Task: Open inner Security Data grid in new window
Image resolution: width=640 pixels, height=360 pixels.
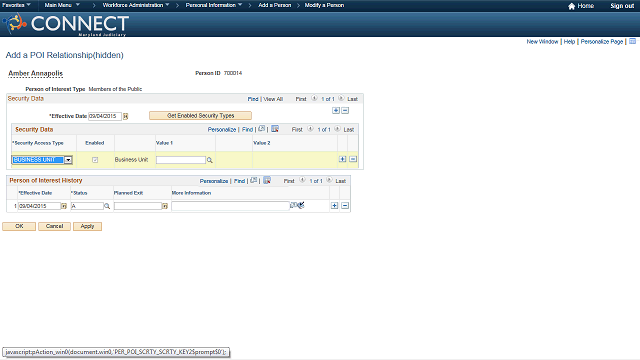Action: (262, 129)
